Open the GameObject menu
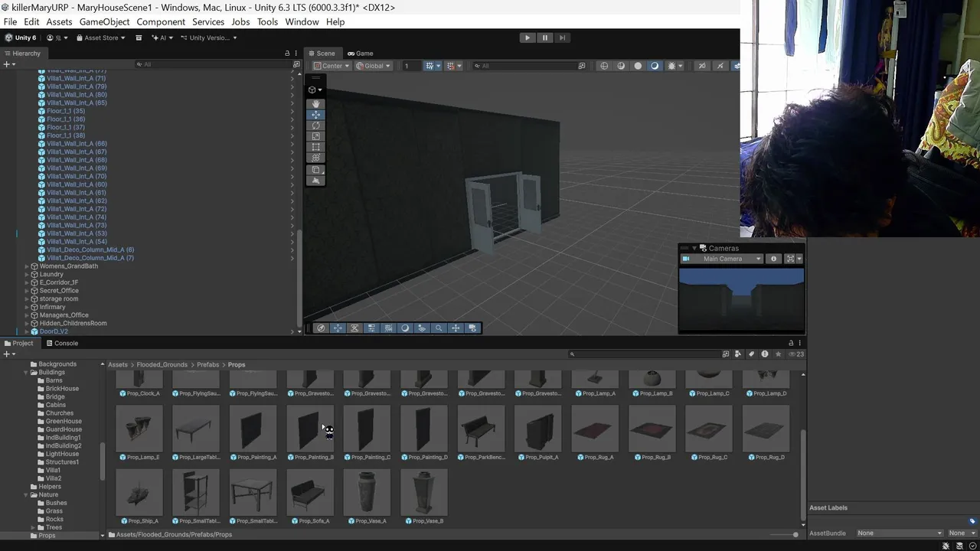Image resolution: width=980 pixels, height=551 pixels. coord(104,21)
